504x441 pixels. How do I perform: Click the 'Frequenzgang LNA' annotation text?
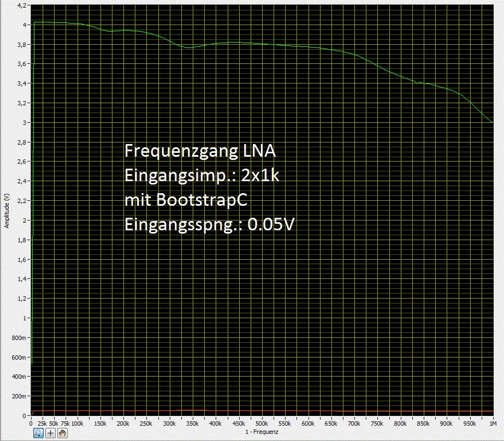pos(200,151)
